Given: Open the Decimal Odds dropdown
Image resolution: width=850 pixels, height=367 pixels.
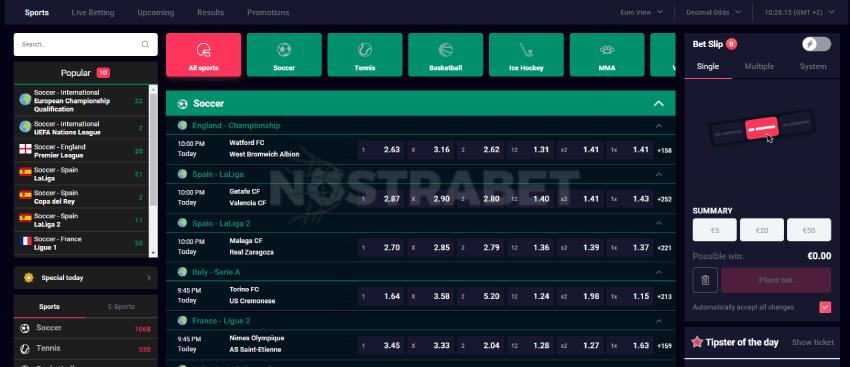Looking at the screenshot, I should click(713, 12).
